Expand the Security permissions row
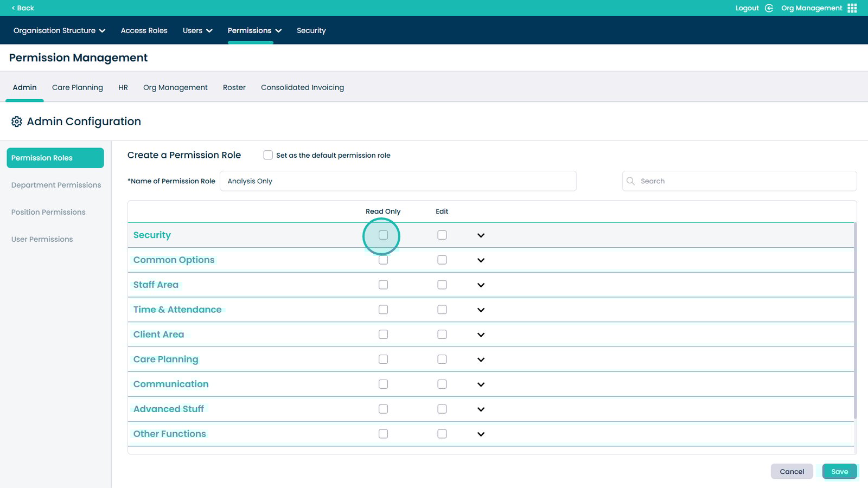Viewport: 868px width, 488px height. click(481, 235)
